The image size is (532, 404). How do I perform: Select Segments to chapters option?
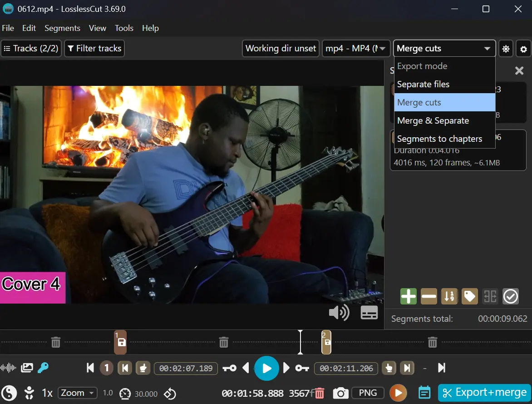(444, 139)
